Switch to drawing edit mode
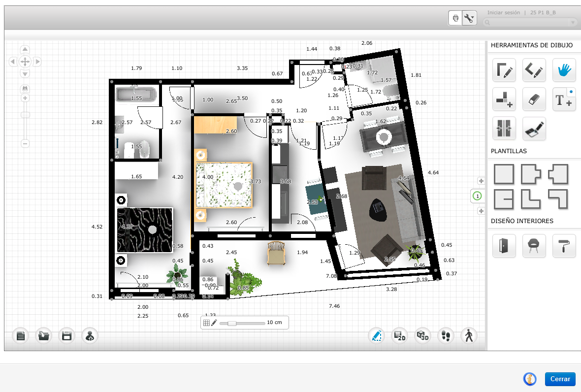The height and width of the screenshot is (392, 581). tap(377, 336)
